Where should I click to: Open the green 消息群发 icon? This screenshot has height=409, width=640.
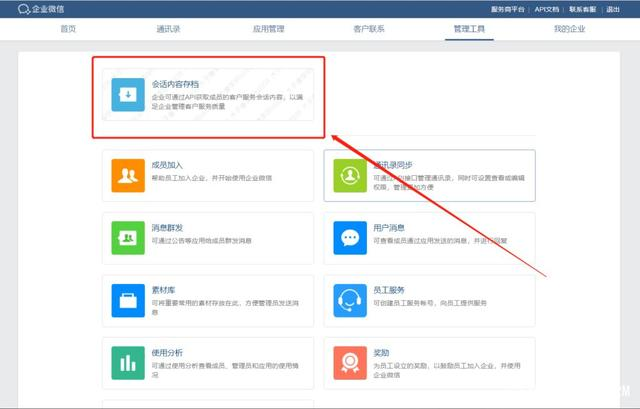[x=128, y=237]
